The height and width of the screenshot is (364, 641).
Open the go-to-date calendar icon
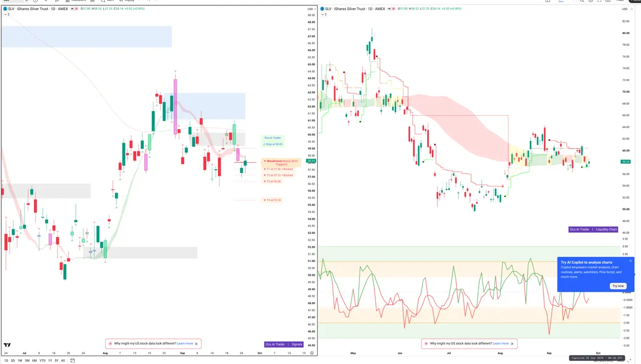pos(72,361)
